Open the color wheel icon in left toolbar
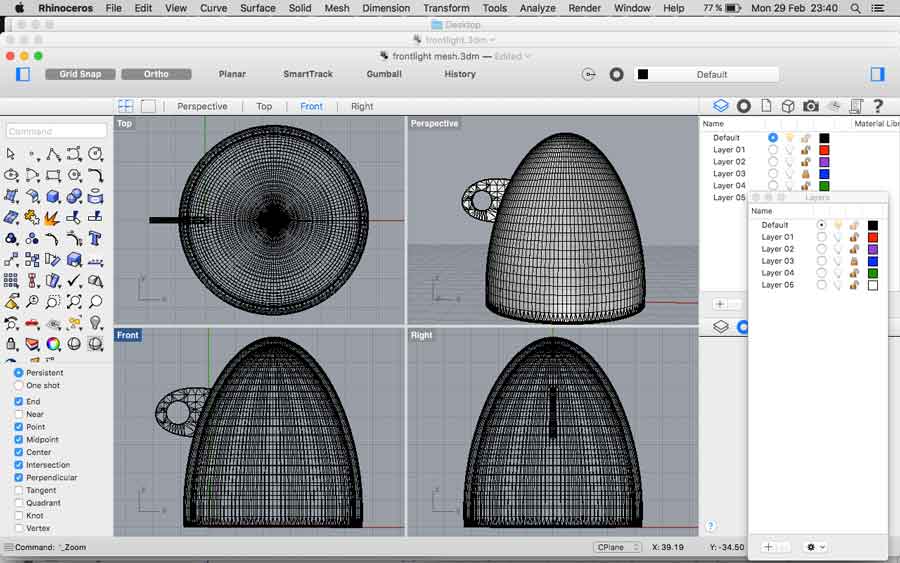This screenshot has height=563, width=900. point(53,344)
